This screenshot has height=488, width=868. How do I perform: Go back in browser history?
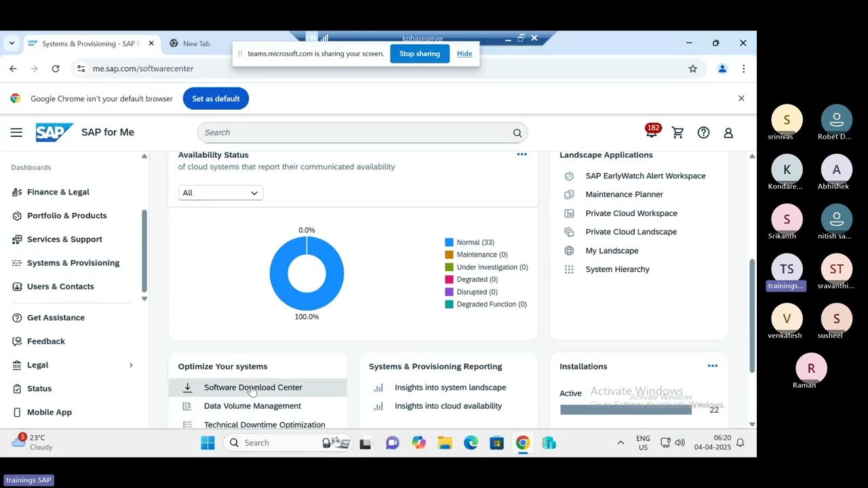(x=13, y=68)
